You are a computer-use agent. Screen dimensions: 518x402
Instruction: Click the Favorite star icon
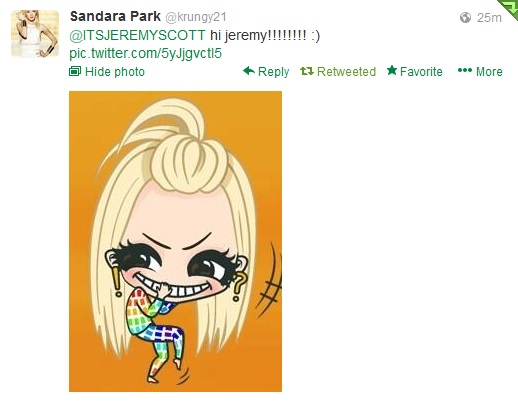coord(392,70)
